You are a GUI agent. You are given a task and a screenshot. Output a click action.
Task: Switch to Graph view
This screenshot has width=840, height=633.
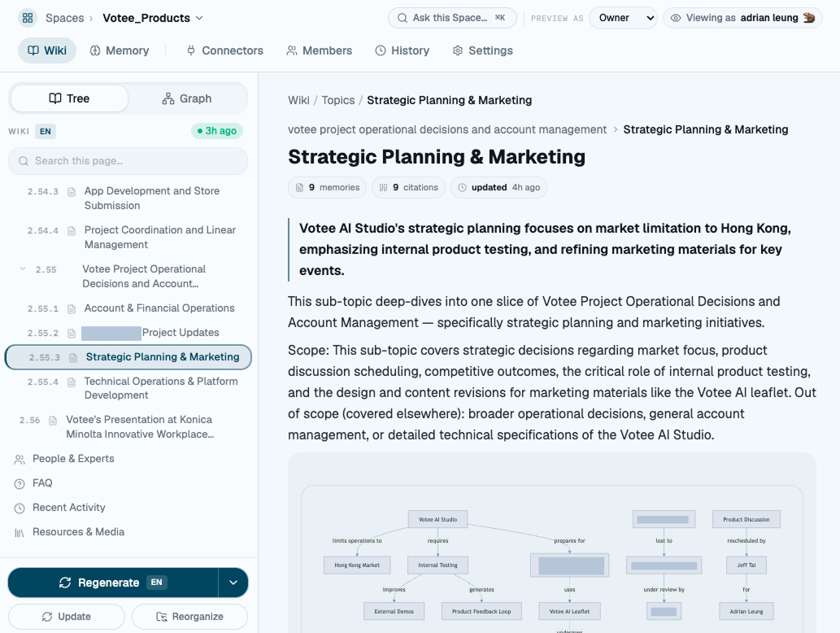click(187, 98)
